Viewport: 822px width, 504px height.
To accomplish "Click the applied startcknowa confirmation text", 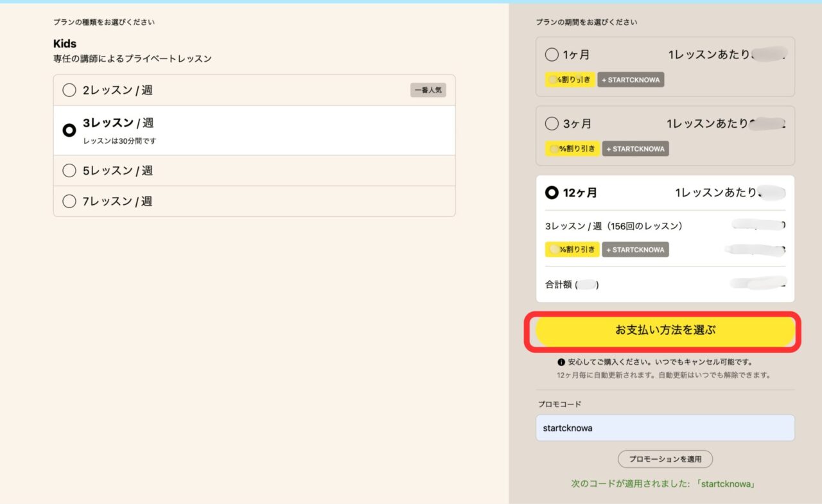I will pos(665,484).
